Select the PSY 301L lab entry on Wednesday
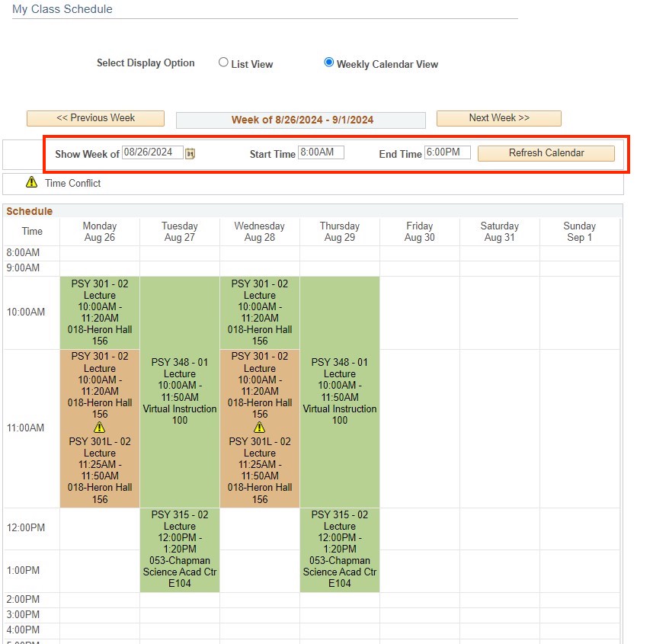This screenshot has width=653, height=644. tap(260, 469)
